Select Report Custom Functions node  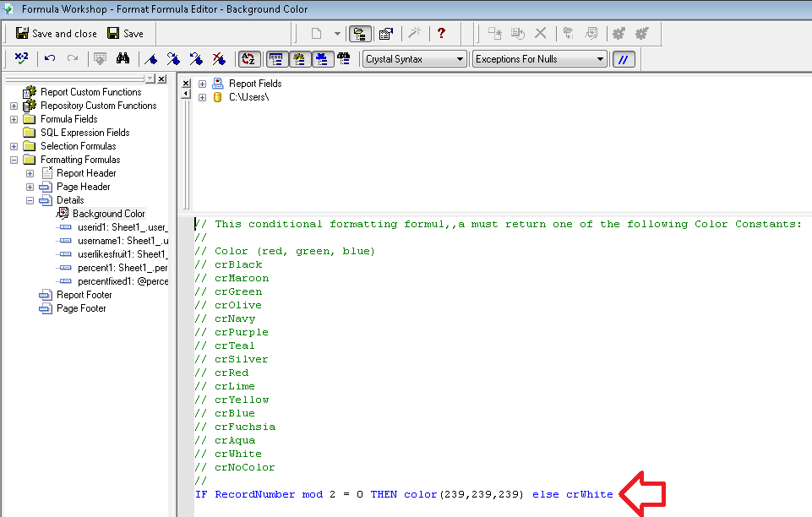[x=90, y=92]
